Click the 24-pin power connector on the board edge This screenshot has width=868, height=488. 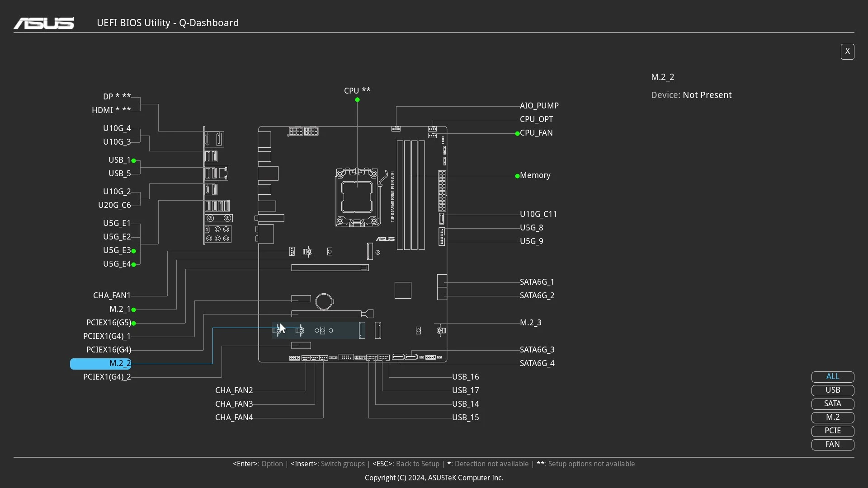coord(442,191)
